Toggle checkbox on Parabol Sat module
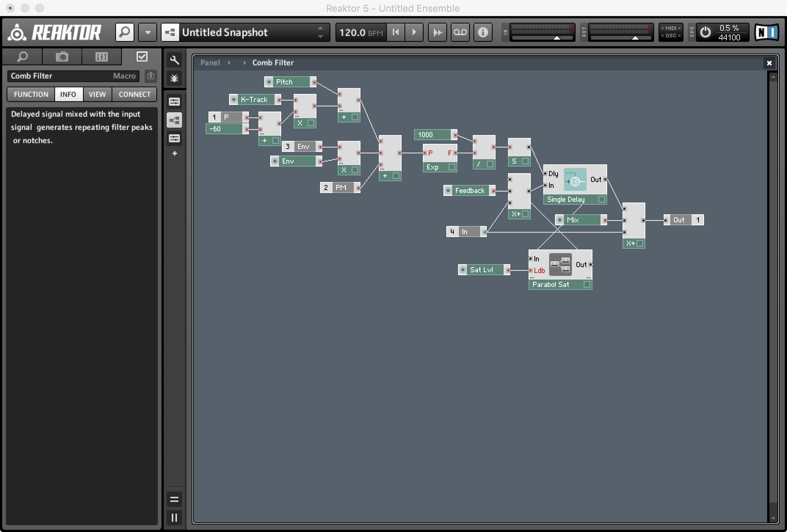This screenshot has width=787, height=532. (587, 284)
